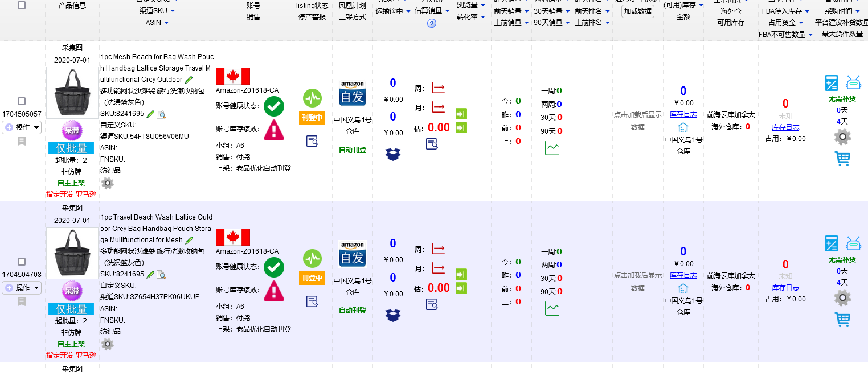Click the robot icon in row 1704504708
This screenshot has width=868, height=372.
coord(853,243)
